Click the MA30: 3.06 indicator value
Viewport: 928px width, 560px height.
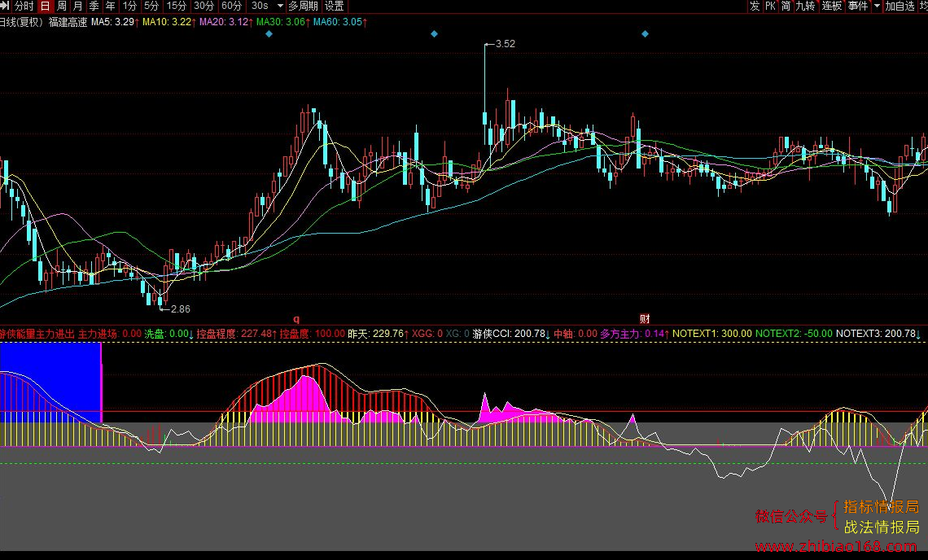(283, 22)
